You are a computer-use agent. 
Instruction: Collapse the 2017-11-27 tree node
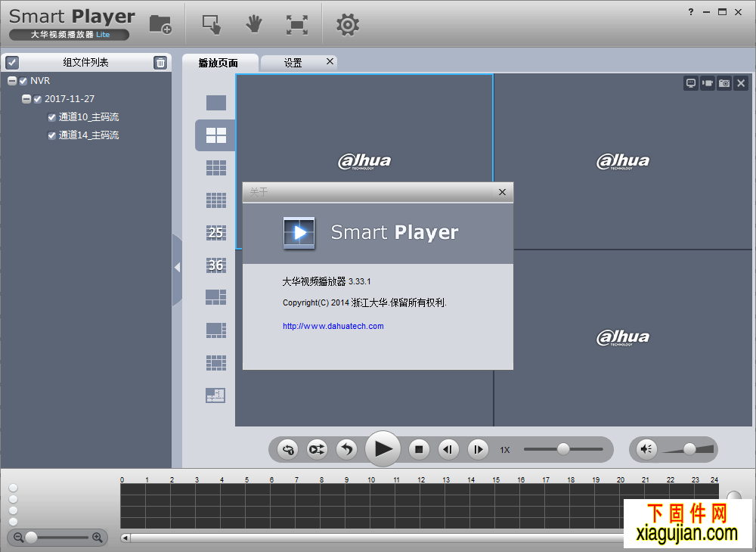pyautogui.click(x=26, y=99)
